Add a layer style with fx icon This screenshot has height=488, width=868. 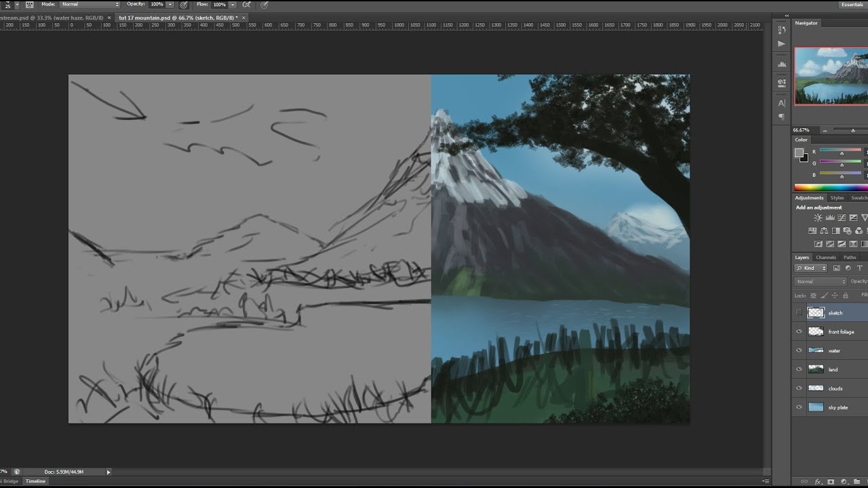818,482
